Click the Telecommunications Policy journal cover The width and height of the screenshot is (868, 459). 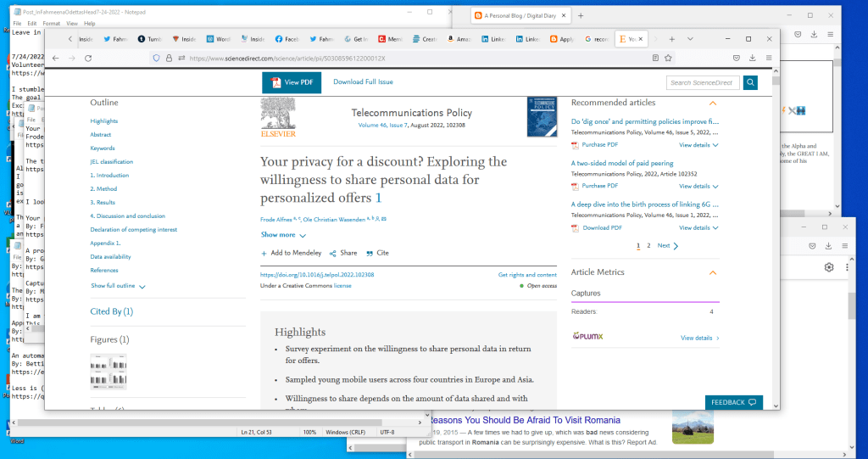[542, 117]
